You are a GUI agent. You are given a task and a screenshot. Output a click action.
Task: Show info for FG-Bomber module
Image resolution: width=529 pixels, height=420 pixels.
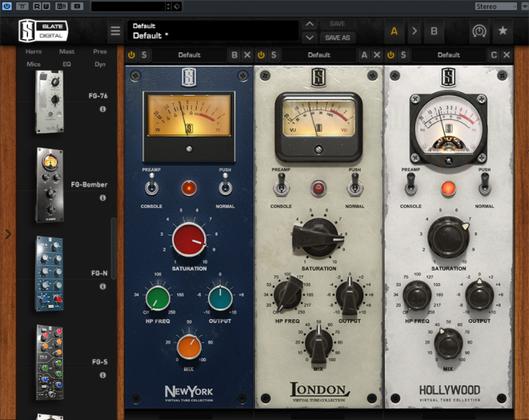click(103, 198)
